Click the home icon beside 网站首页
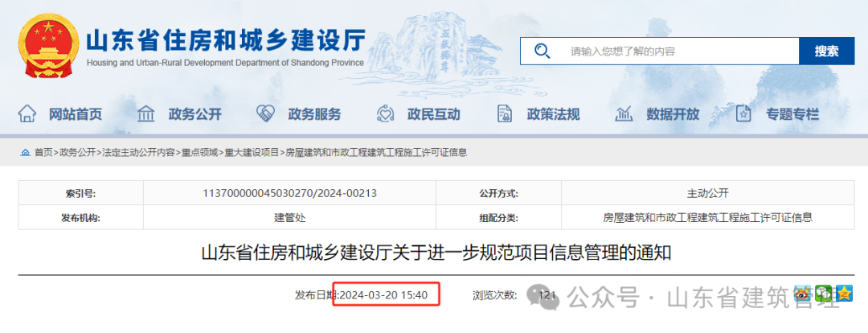 tap(27, 114)
